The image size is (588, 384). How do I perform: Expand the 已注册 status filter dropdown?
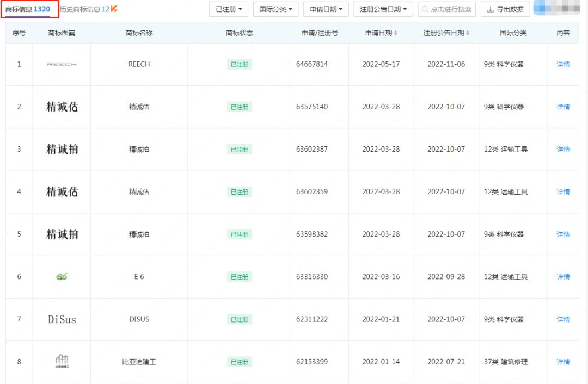click(229, 9)
